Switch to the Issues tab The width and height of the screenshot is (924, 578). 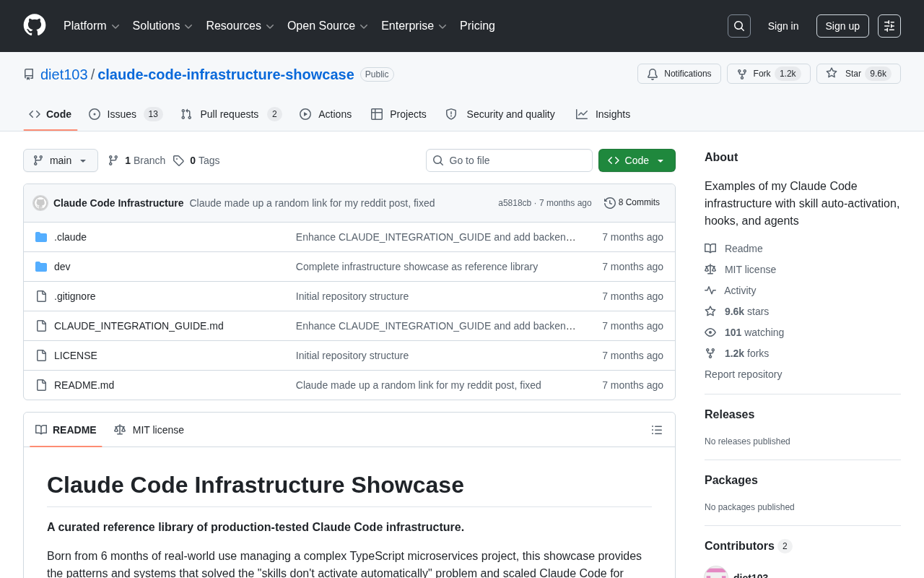(x=126, y=114)
